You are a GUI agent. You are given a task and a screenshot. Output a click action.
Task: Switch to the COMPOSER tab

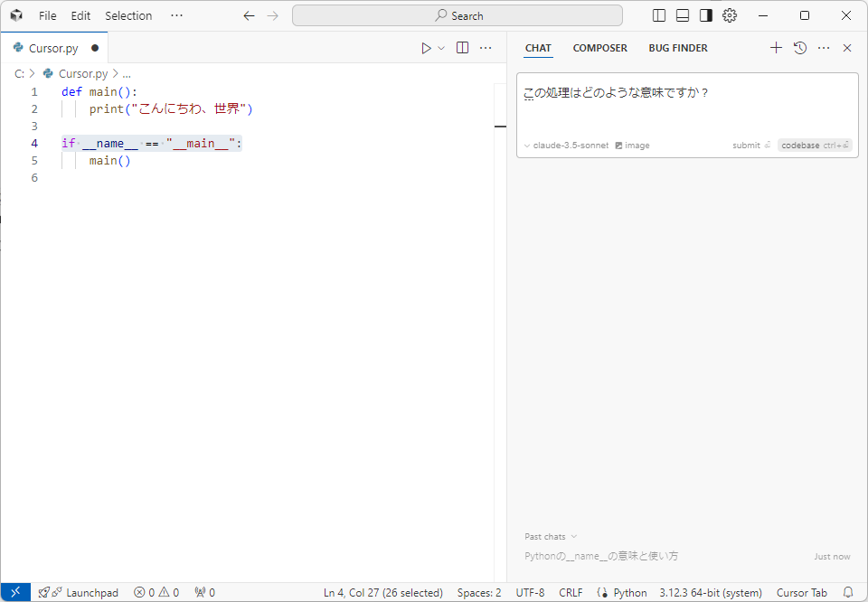[599, 48]
